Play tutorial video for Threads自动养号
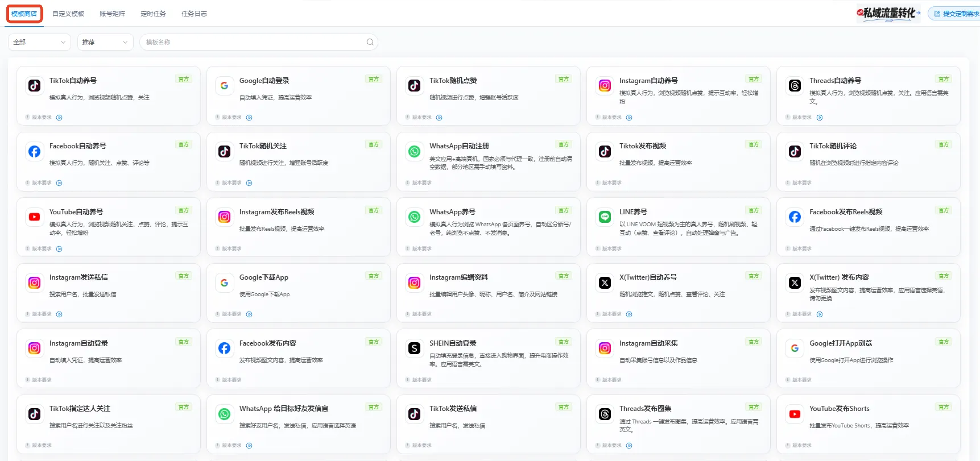Image resolution: width=980 pixels, height=461 pixels. tap(820, 118)
